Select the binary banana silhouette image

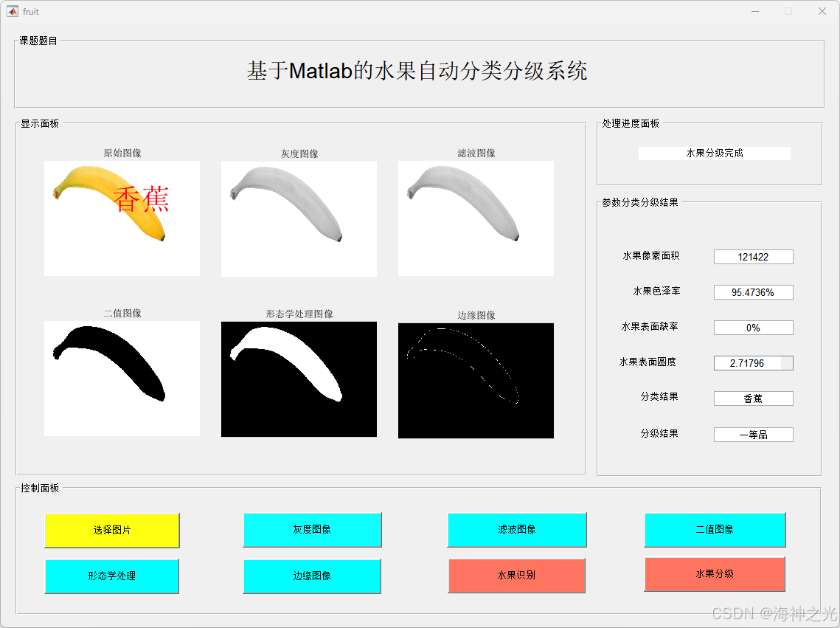122,379
